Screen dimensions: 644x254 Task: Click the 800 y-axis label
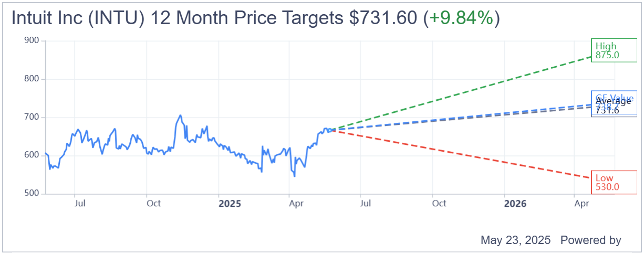32,79
